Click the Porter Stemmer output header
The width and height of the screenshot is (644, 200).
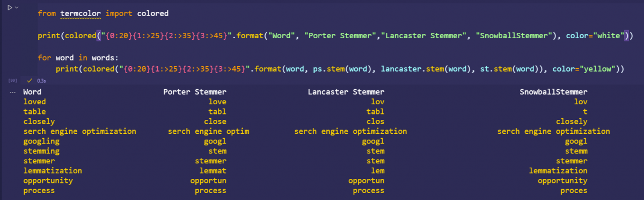195,92
